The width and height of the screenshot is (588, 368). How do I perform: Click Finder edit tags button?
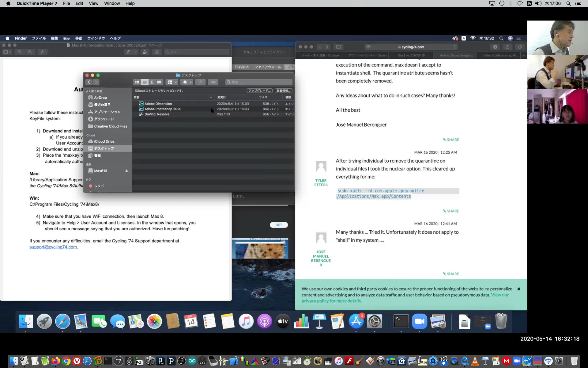(213, 82)
